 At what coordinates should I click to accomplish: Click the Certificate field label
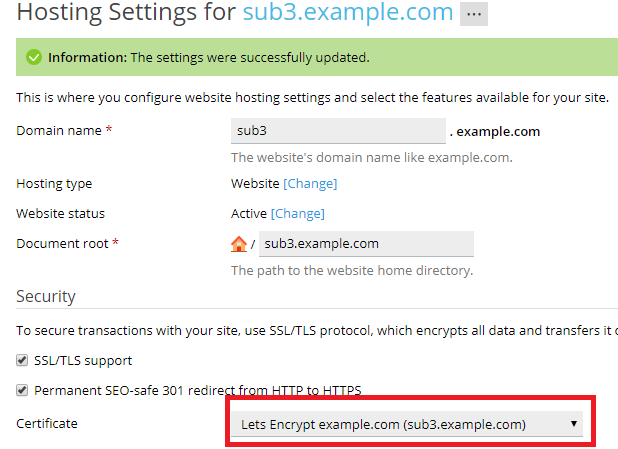click(46, 424)
